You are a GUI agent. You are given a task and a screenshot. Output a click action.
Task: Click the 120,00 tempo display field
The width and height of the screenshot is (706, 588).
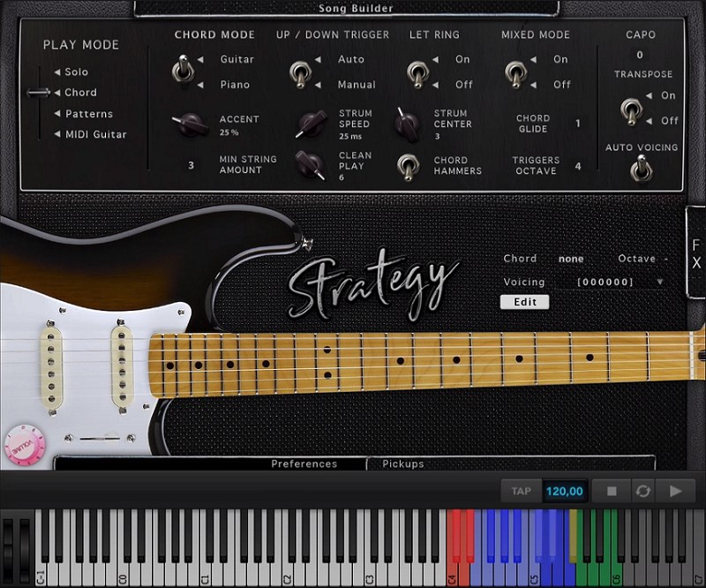[x=564, y=491]
